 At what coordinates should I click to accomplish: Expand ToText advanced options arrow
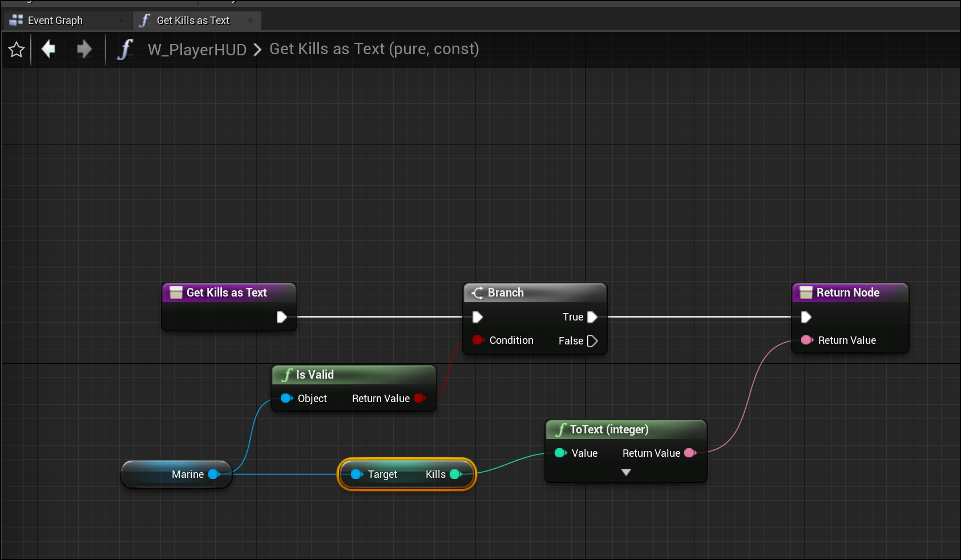[x=626, y=472]
